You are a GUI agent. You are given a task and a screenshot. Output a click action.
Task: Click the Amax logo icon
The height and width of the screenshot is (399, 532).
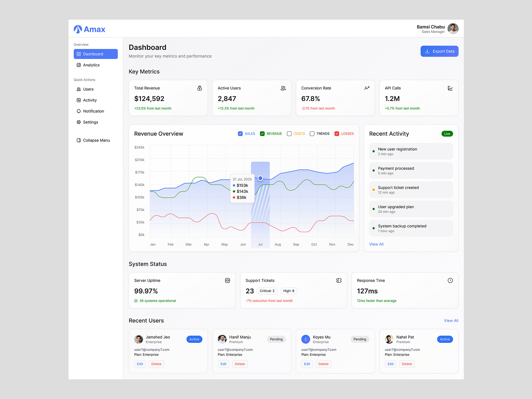pyautogui.click(x=77, y=29)
